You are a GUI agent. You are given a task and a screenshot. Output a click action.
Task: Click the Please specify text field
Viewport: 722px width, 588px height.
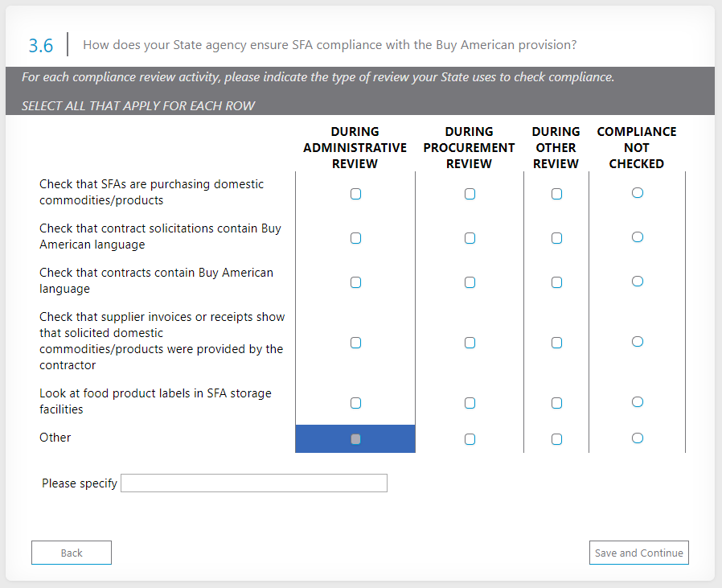(x=254, y=483)
